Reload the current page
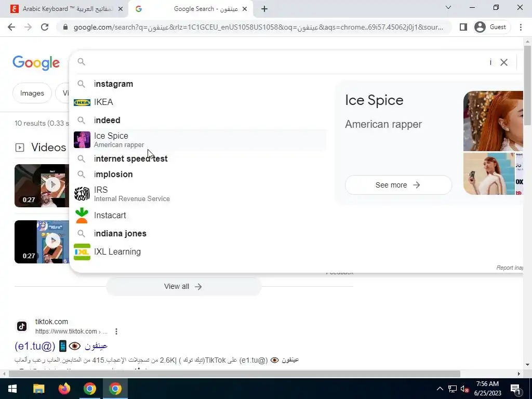This screenshot has height=399, width=532. pyautogui.click(x=45, y=27)
